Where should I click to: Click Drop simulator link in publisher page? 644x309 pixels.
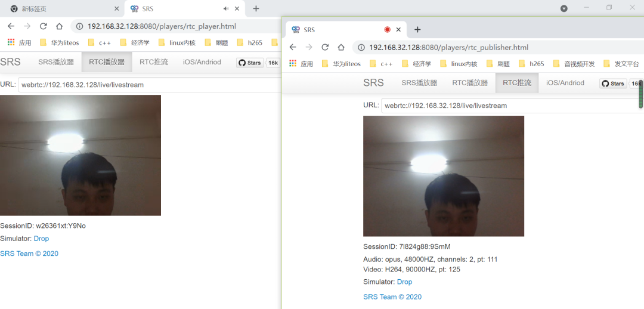[404, 282]
